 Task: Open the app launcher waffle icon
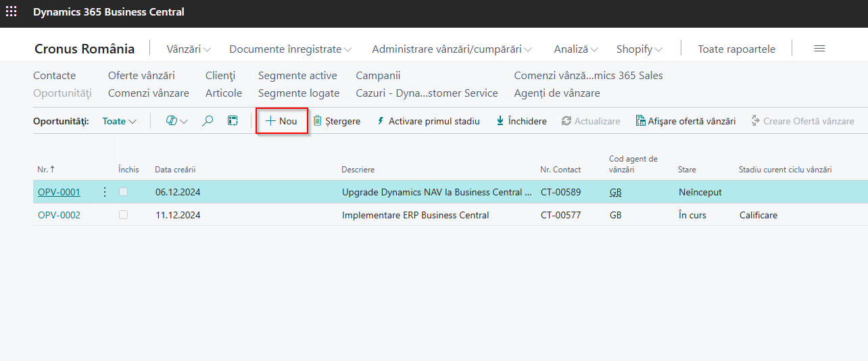(x=11, y=11)
